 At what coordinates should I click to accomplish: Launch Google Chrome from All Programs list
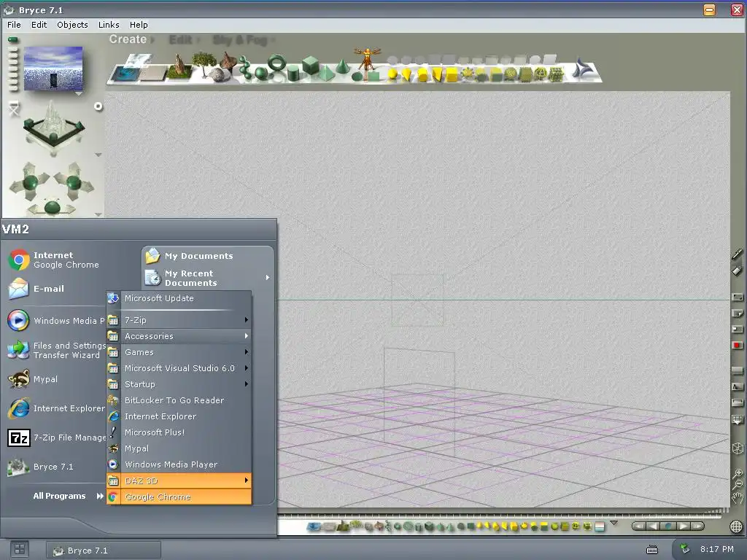pyautogui.click(x=179, y=497)
